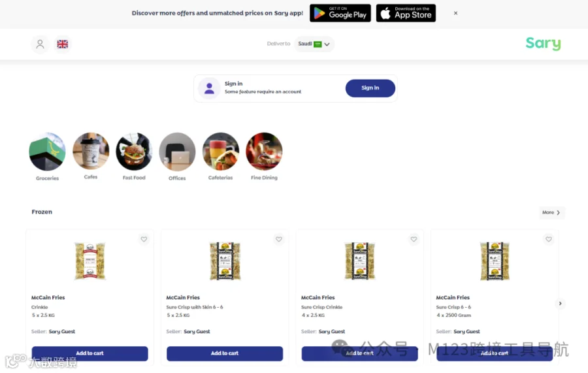This screenshot has height=373, width=588.
Task: Toggle heart on Sure Crisp with Skin fries
Action: tap(278, 239)
